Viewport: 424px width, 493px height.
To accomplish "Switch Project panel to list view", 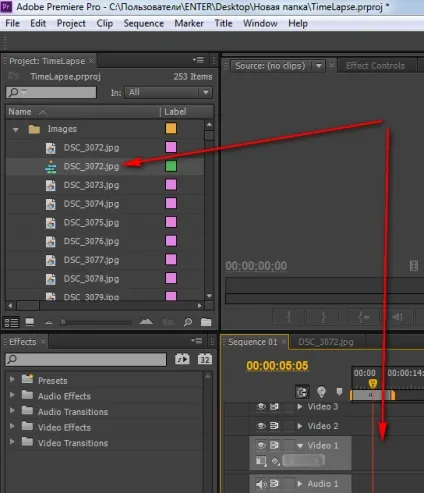I will point(11,322).
